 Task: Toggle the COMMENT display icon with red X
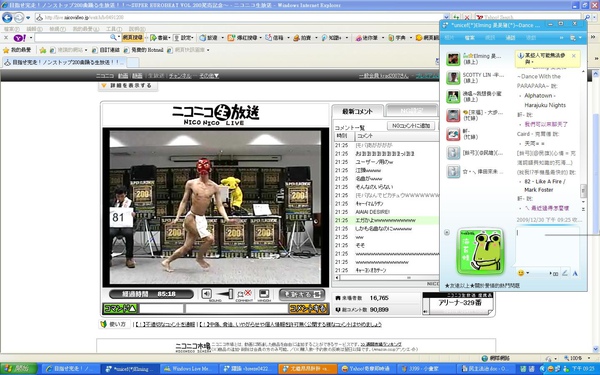[244, 293]
